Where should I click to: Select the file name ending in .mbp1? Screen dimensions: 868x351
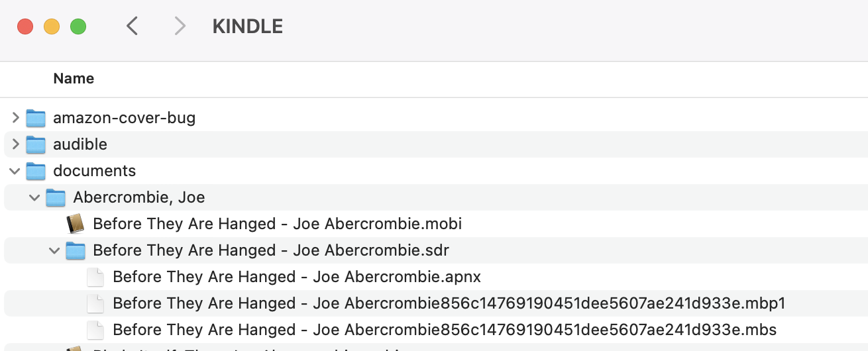[x=449, y=303]
